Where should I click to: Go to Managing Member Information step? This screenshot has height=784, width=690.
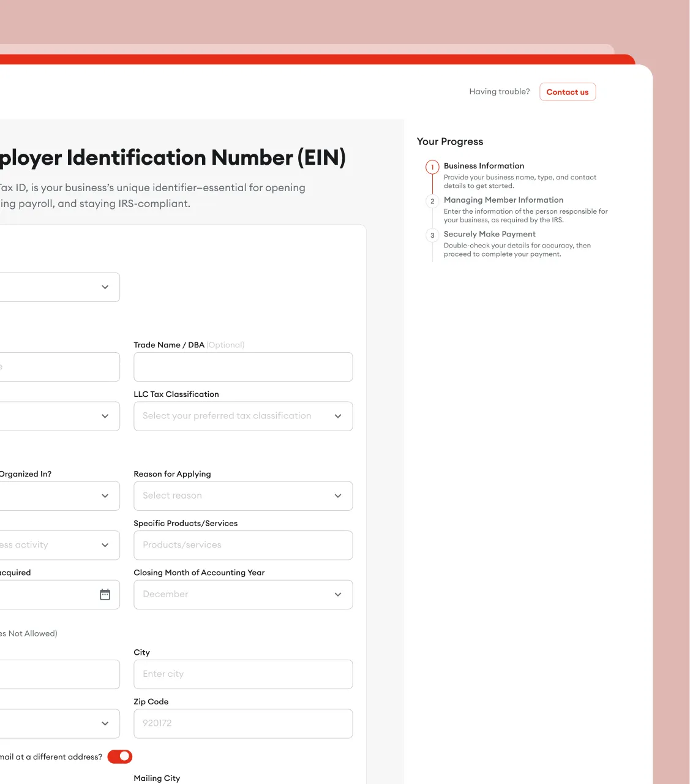click(x=503, y=200)
